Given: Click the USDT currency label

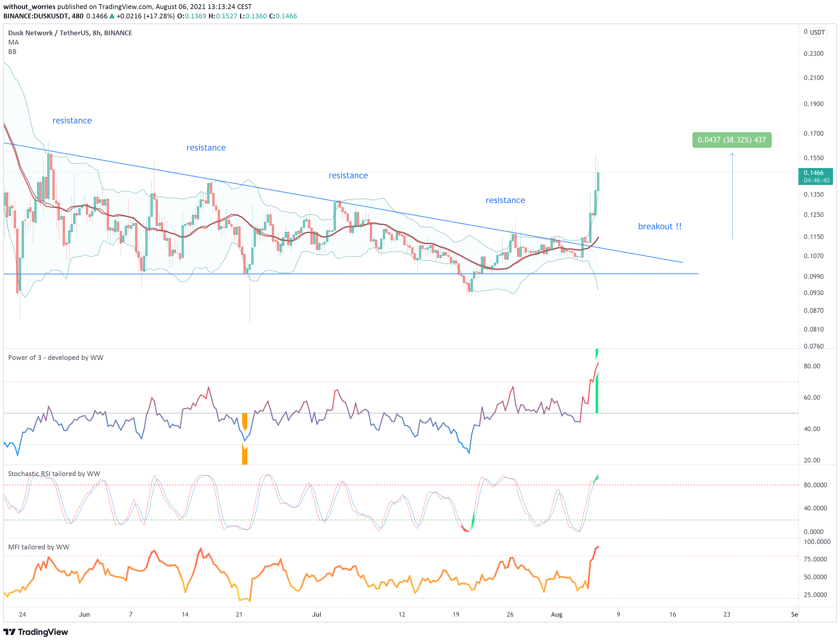Looking at the screenshot, I should [x=817, y=33].
